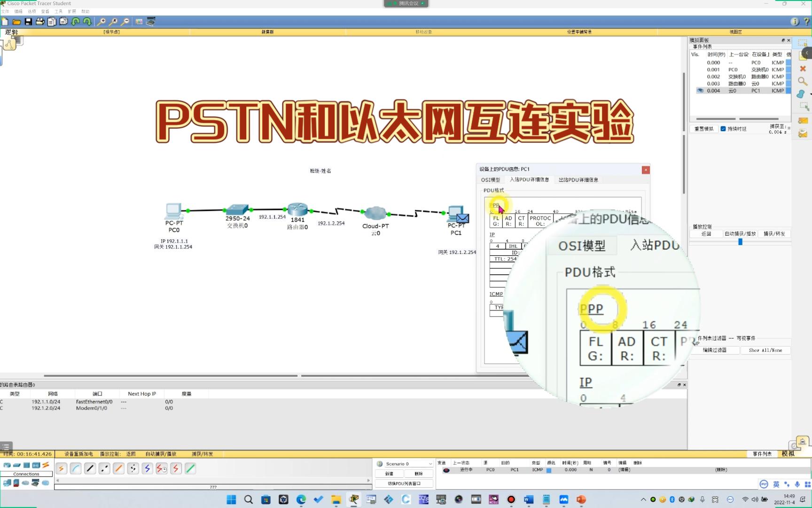Click the Show All/None button
812x508 pixels.
[x=765, y=350]
